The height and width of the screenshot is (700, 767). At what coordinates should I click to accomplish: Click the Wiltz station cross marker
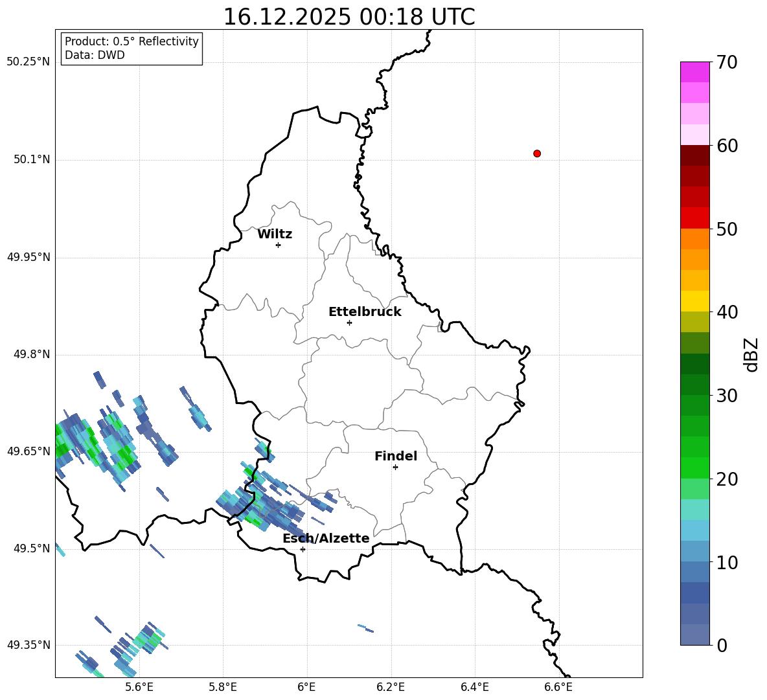(x=279, y=245)
